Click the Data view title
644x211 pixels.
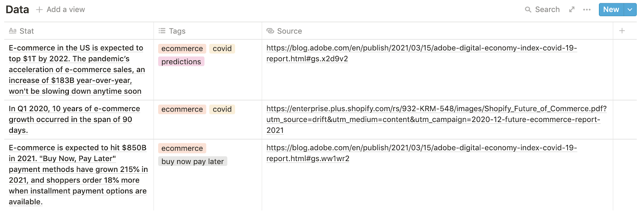pos(17,10)
